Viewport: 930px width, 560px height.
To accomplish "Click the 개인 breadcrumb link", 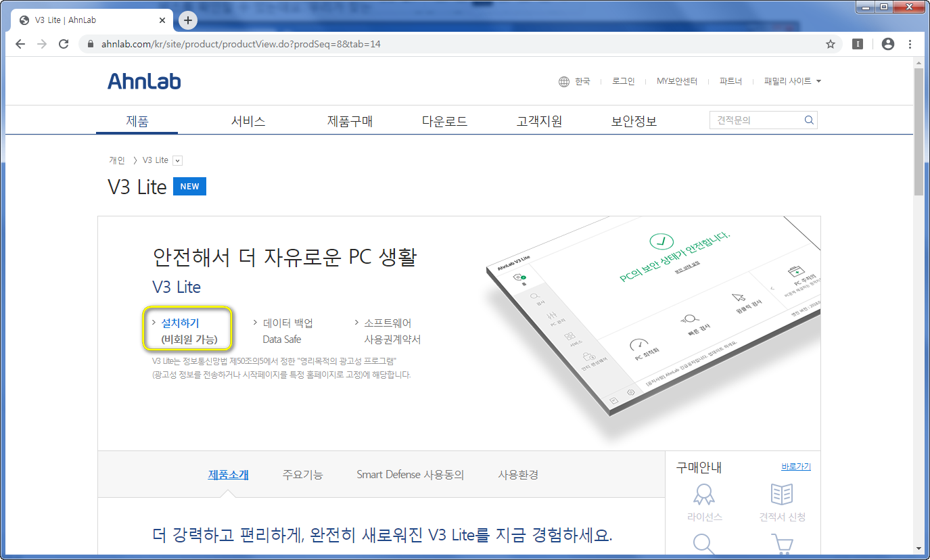I will [x=117, y=160].
